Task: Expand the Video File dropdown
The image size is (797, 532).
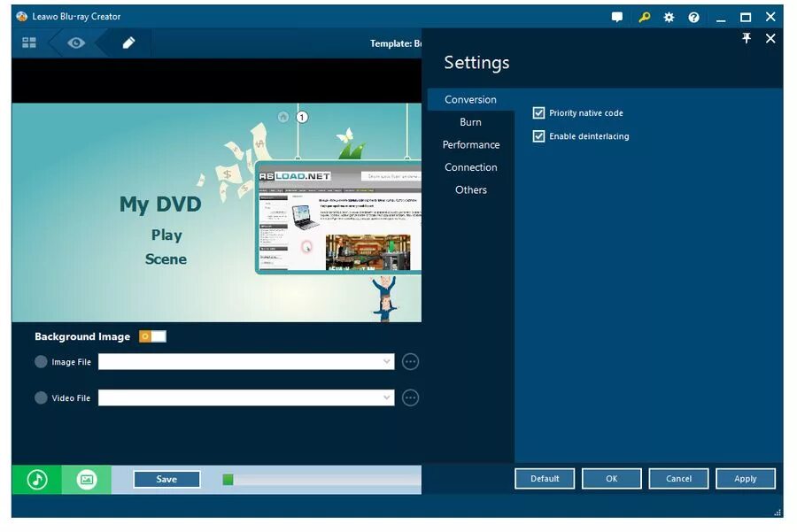Action: click(x=387, y=397)
